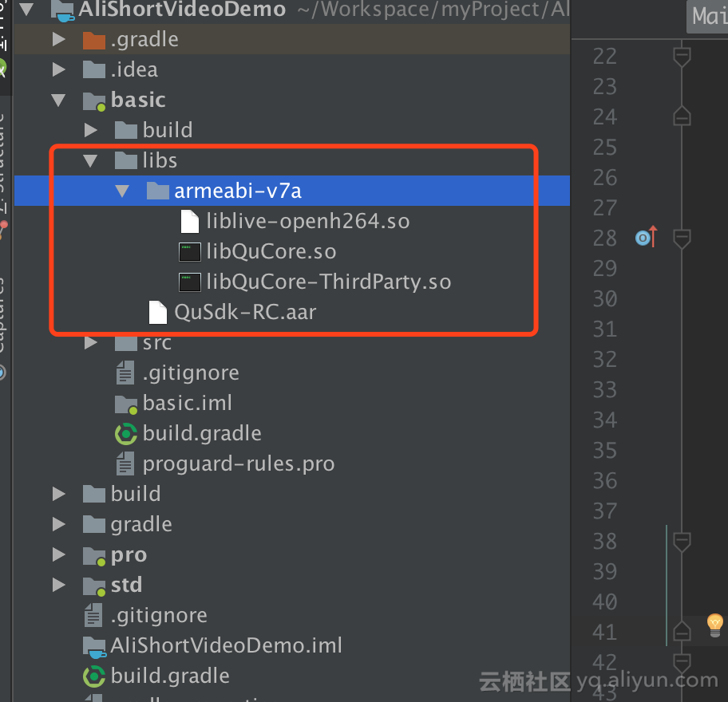This screenshot has width=728, height=702.
Task: Click the AliShortVideoDemo project icon
Action: tap(62, 10)
